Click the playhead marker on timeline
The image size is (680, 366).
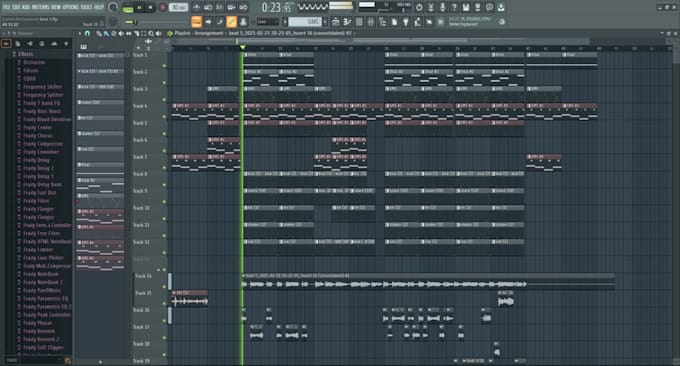click(x=242, y=47)
